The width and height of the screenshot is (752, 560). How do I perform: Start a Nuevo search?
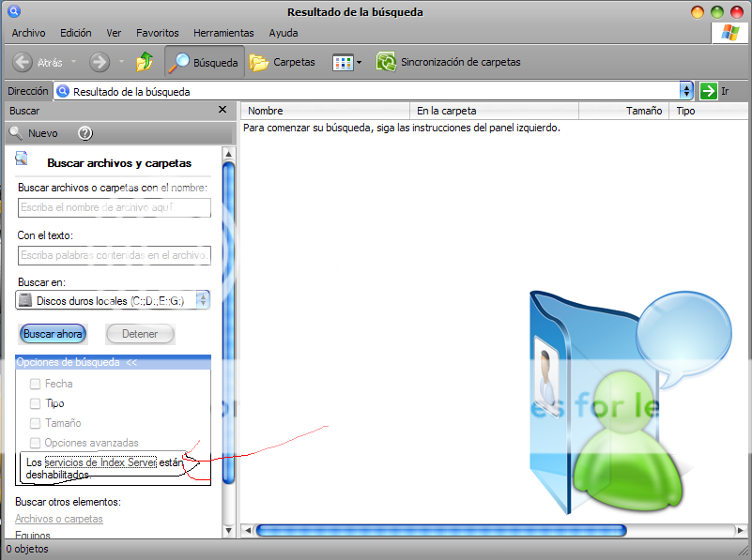coord(34,133)
